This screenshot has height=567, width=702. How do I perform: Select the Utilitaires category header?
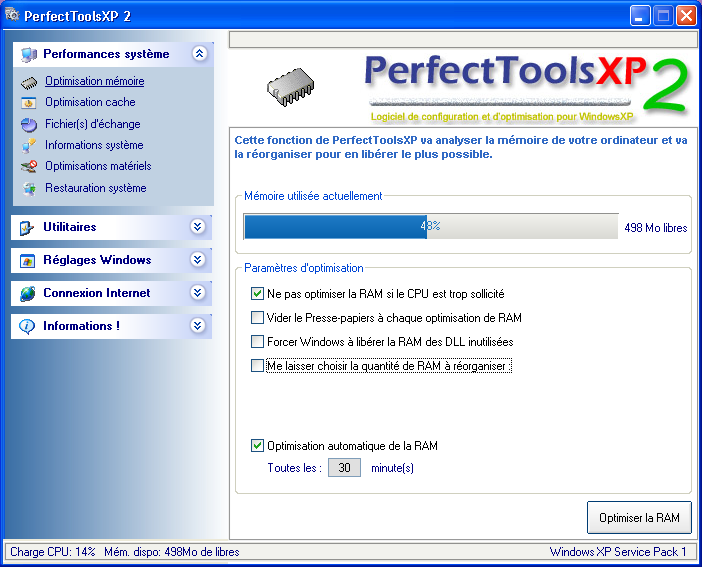pyautogui.click(x=111, y=227)
